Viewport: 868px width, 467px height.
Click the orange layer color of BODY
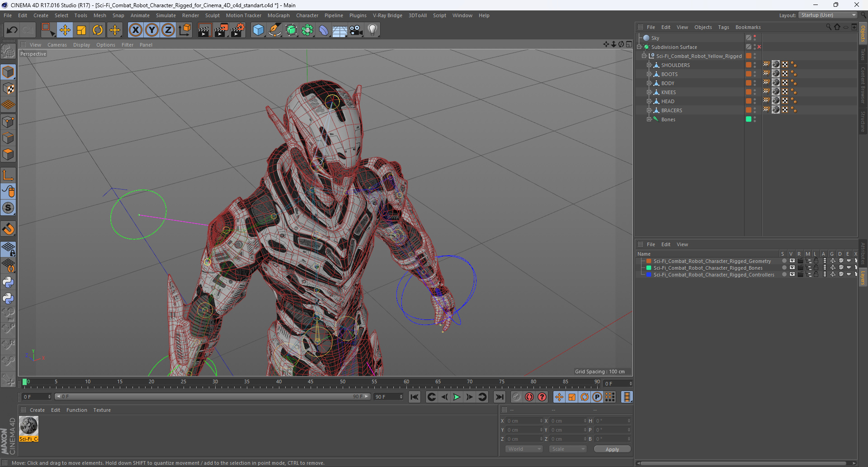749,83
